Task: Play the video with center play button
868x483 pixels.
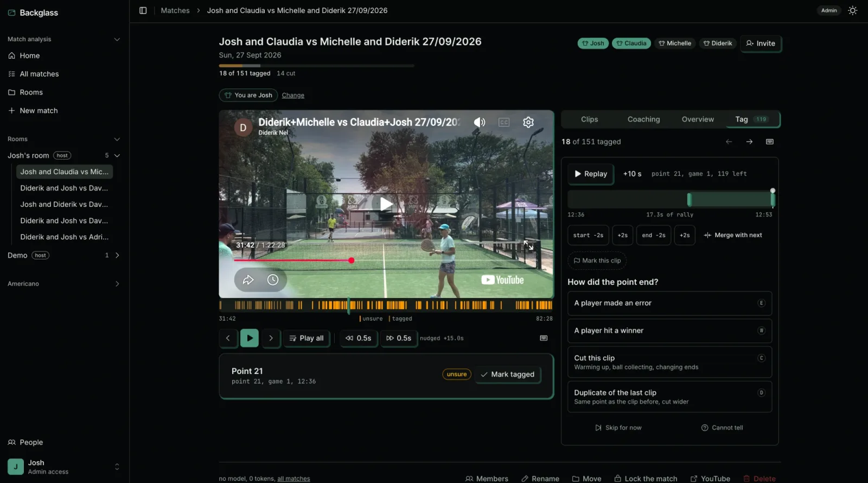Action: 386,204
